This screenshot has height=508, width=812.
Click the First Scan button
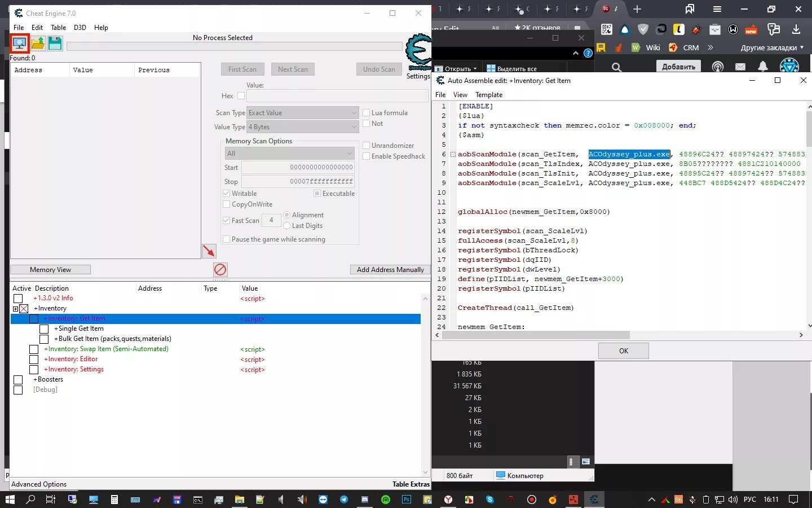point(242,69)
